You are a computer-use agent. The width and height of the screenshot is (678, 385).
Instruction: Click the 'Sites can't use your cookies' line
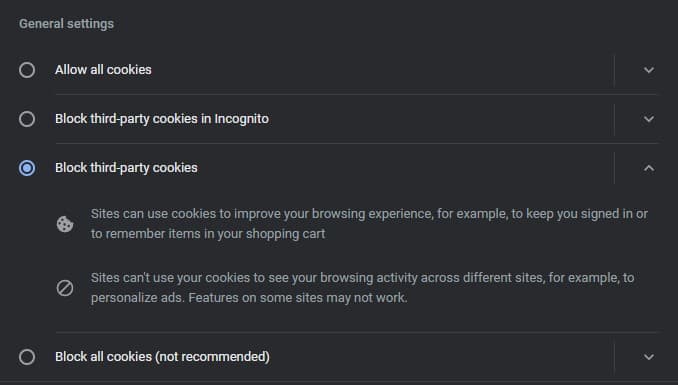pyautogui.click(x=362, y=278)
